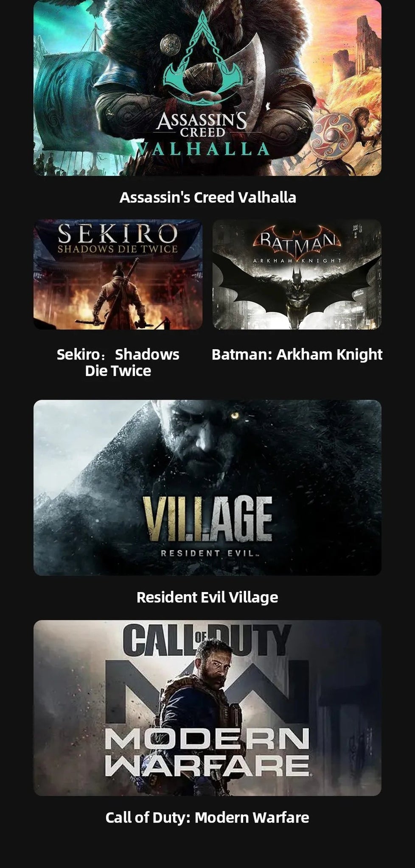Select the Sekiro Shadows Die Twice thumbnail
Screen dimensions: 415x868
click(118, 274)
